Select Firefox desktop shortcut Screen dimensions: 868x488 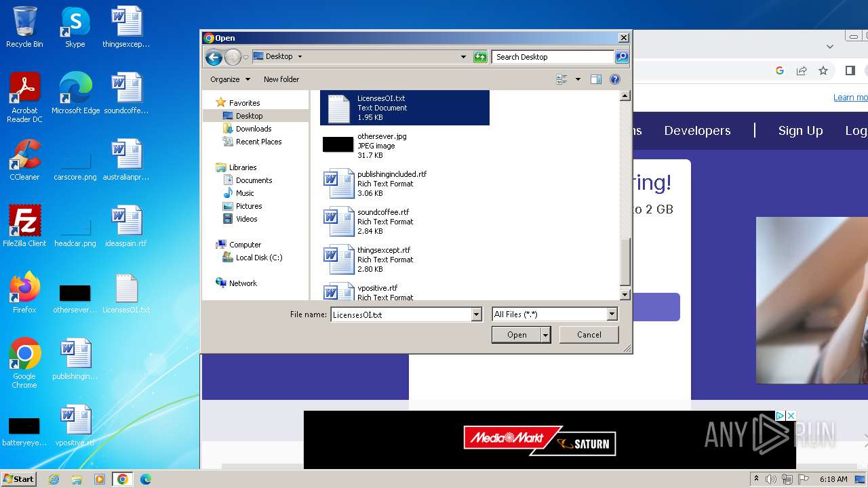[24, 293]
